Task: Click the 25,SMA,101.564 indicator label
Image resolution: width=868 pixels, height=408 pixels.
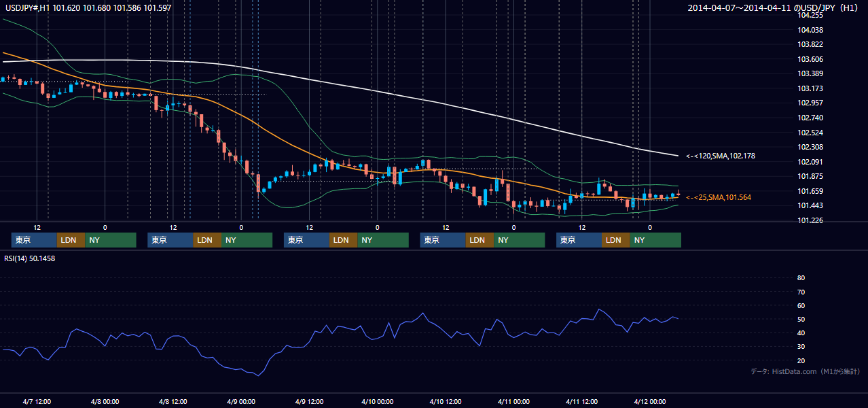Action: [719, 197]
